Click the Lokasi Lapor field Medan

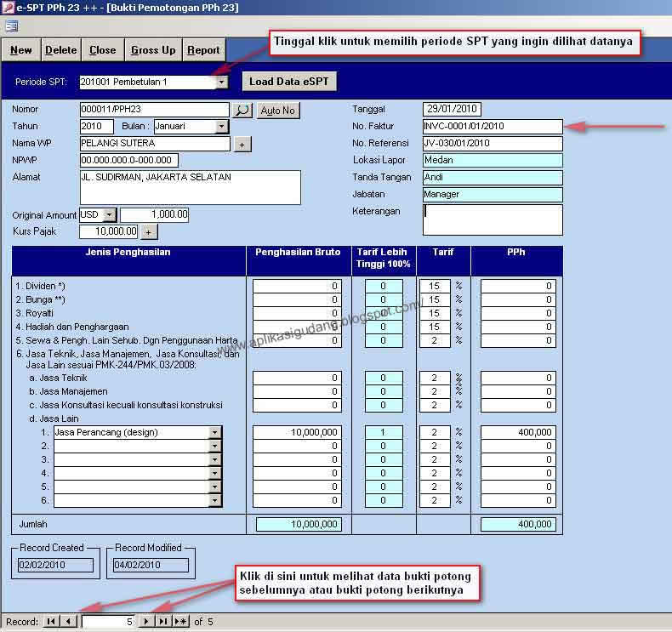(493, 160)
